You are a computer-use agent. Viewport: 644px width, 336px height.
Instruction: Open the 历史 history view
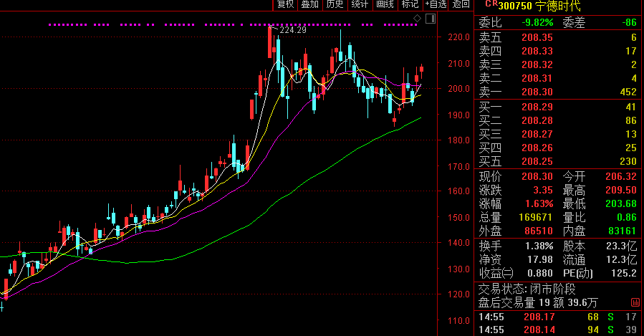[x=335, y=5]
